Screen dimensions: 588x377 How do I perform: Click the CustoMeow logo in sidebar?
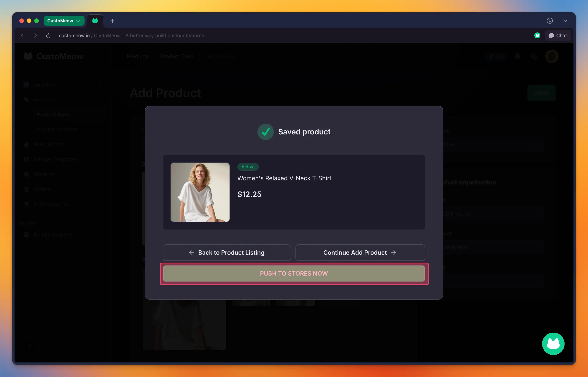[x=54, y=56]
